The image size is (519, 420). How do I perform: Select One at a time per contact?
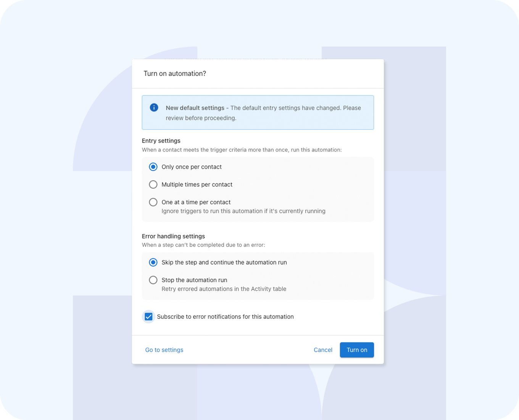pyautogui.click(x=153, y=202)
